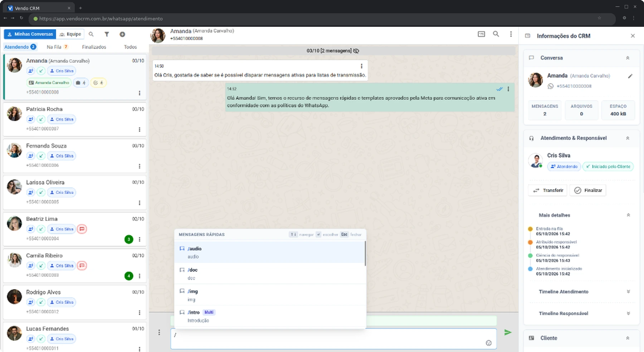The width and height of the screenshot is (644, 352).
Task: Open message options on 14:50 incoming message
Action: tap(361, 66)
